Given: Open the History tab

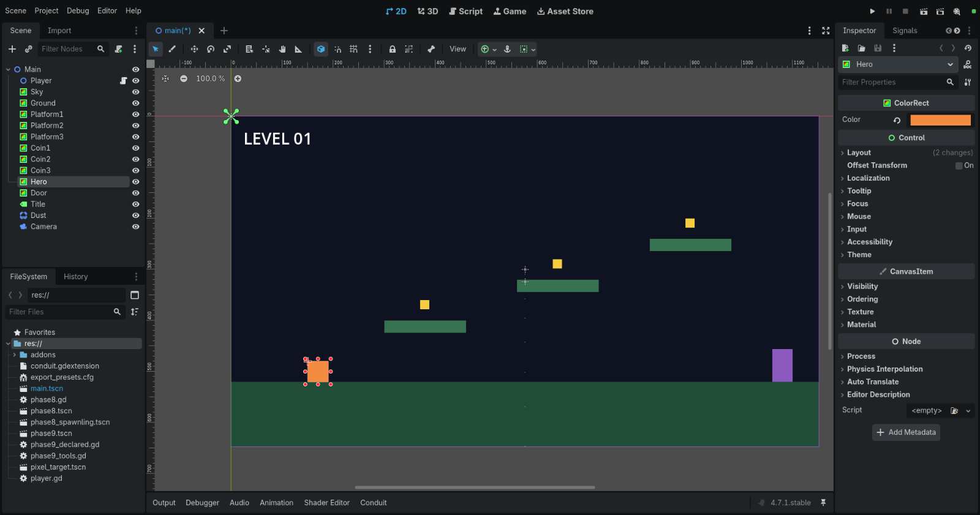Looking at the screenshot, I should pyautogui.click(x=76, y=277).
